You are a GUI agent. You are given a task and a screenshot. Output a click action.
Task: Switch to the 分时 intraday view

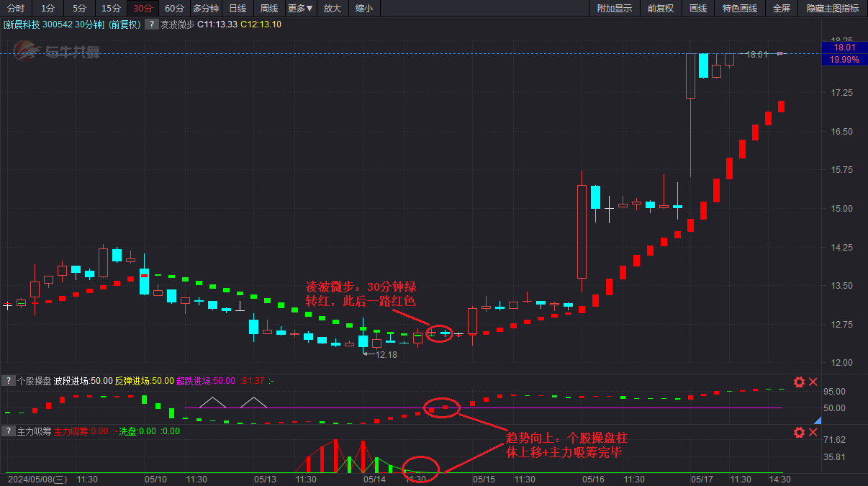click(16, 9)
